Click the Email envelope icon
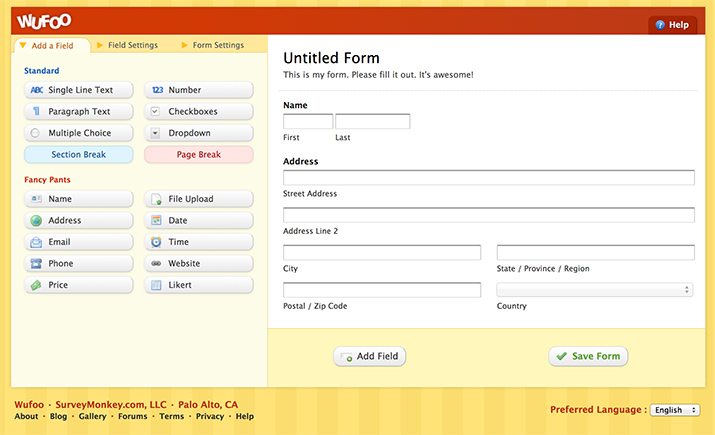The image size is (715, 435). point(36,242)
